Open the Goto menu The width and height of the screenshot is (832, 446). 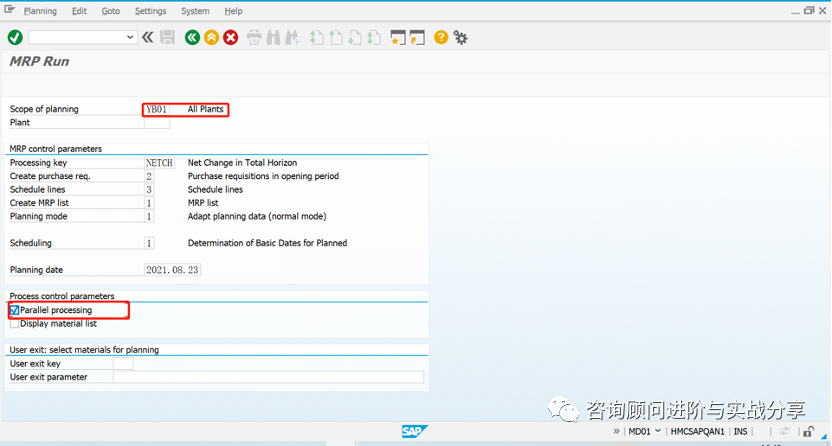click(111, 11)
